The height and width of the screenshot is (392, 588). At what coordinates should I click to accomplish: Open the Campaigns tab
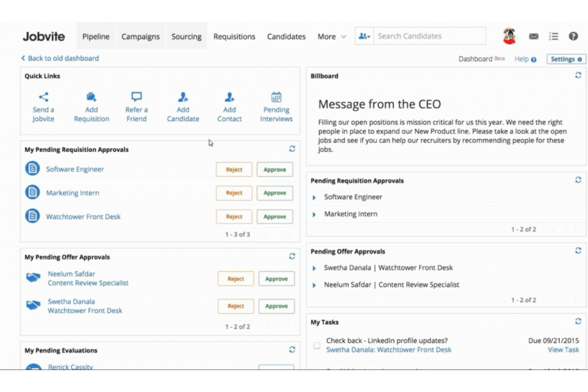point(140,37)
